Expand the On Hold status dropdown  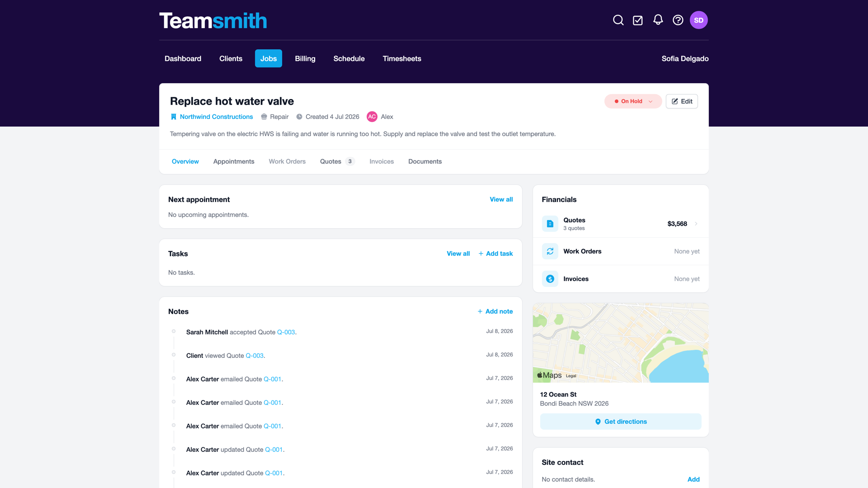pos(633,101)
